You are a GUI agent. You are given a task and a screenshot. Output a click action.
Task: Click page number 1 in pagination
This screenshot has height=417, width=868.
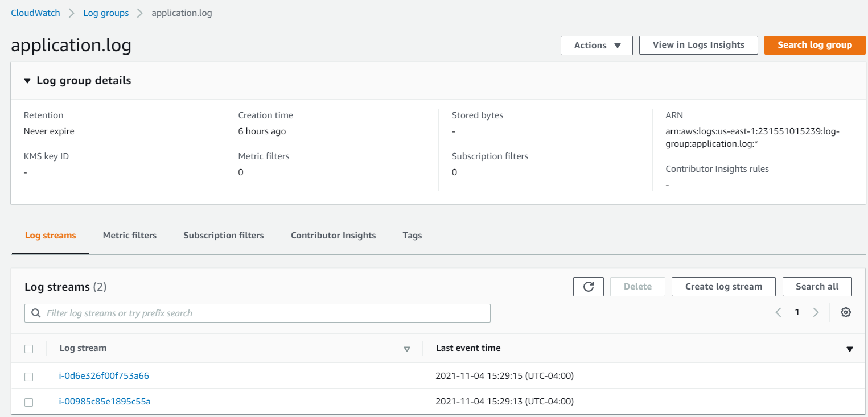tap(797, 312)
